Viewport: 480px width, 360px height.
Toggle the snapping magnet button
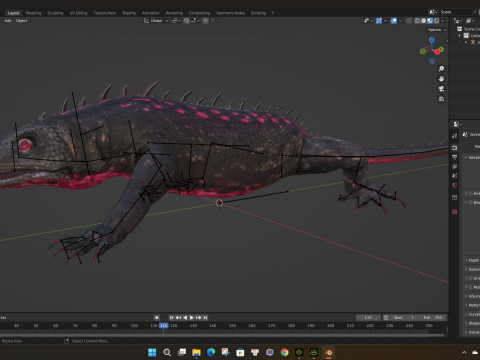pos(186,21)
